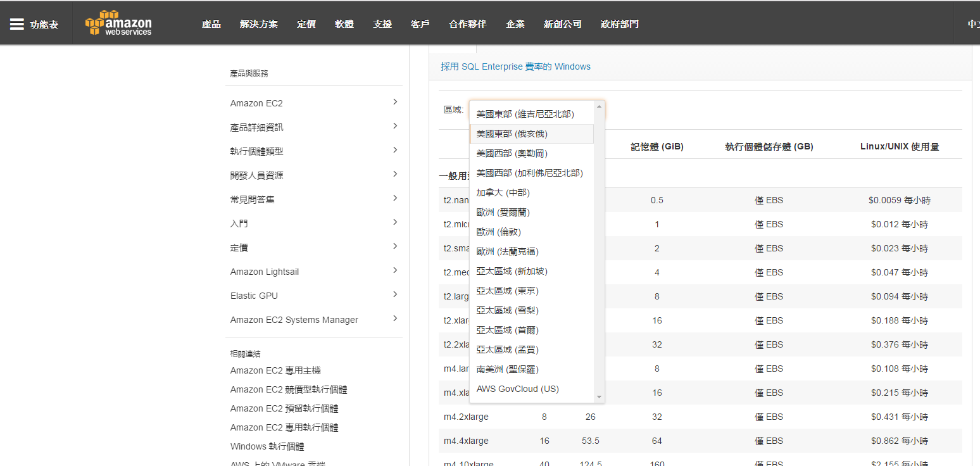Click the region list scroll-up arrow
The width and height of the screenshot is (980, 466).
pyautogui.click(x=599, y=106)
